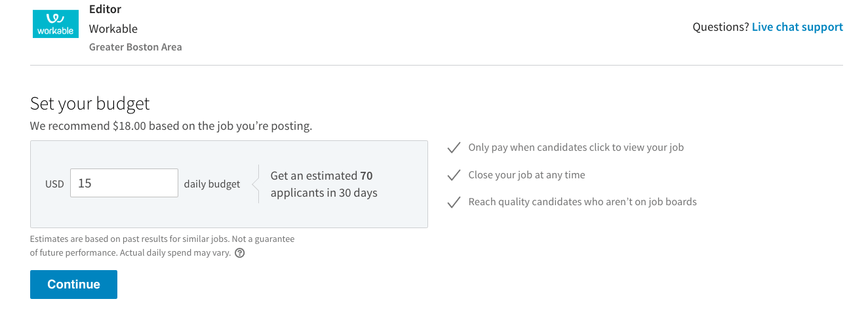Click 'Only pay when candidates click' benefit text
Screen dimensions: 868x316
(576, 148)
